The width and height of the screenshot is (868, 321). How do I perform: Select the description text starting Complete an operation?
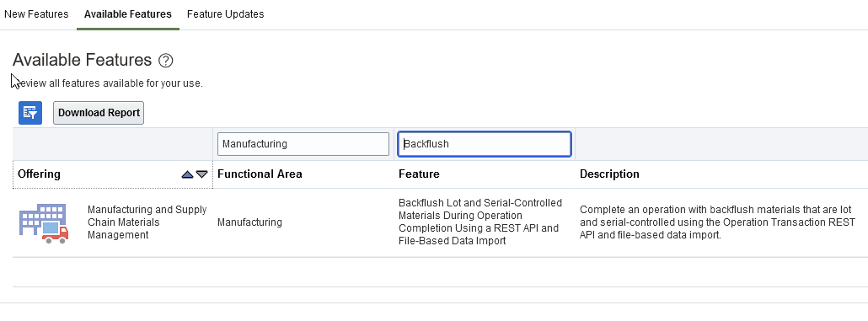717,222
